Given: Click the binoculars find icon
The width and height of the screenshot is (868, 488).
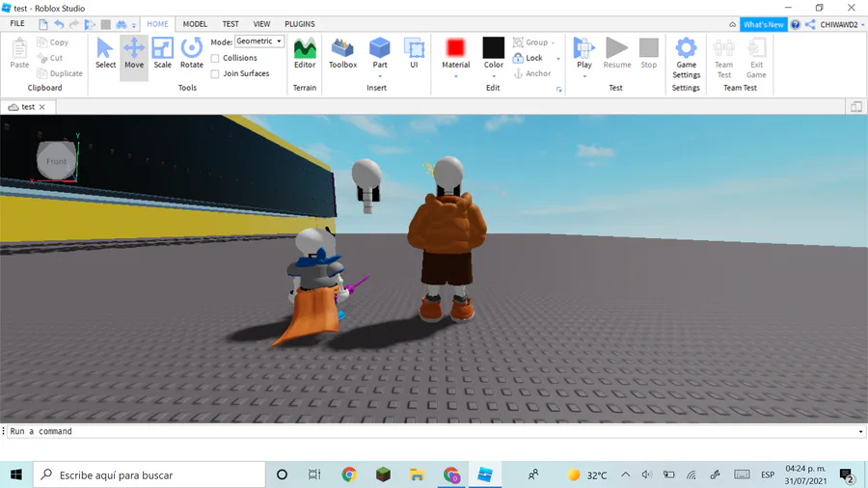Looking at the screenshot, I should pos(122,24).
